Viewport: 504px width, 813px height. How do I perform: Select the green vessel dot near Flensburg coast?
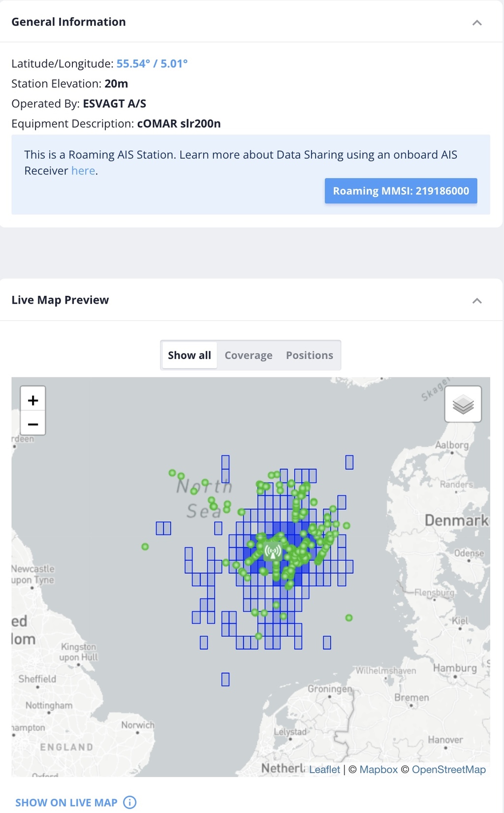349,618
